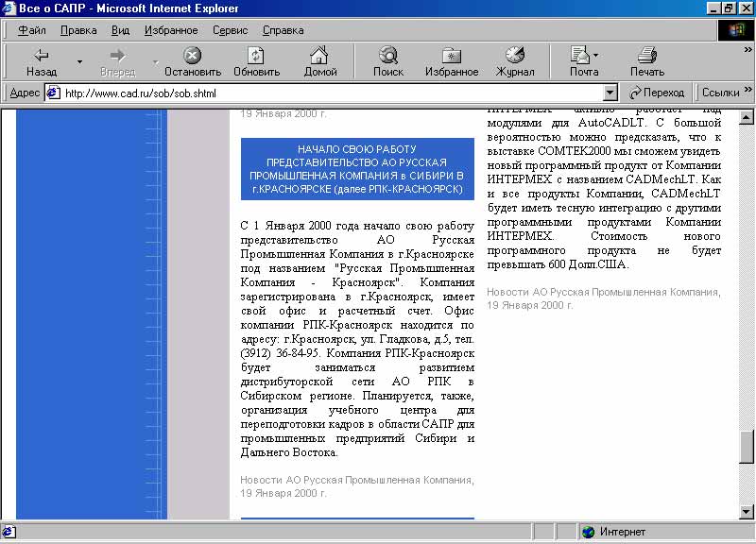Viewport: 756px width, 544px height.
Task: Click the Вперед forward button
Action: pyautogui.click(x=117, y=61)
